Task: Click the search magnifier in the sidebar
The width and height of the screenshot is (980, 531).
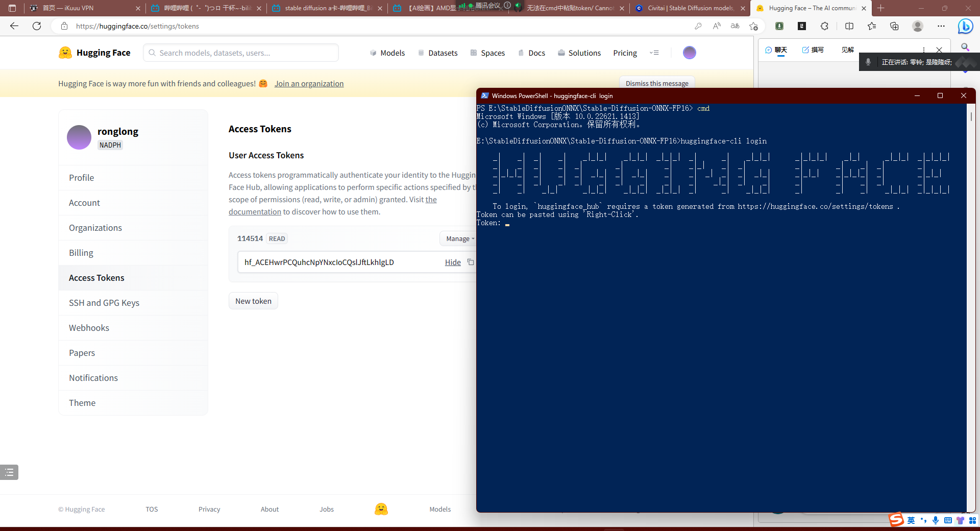Action: 965,47
